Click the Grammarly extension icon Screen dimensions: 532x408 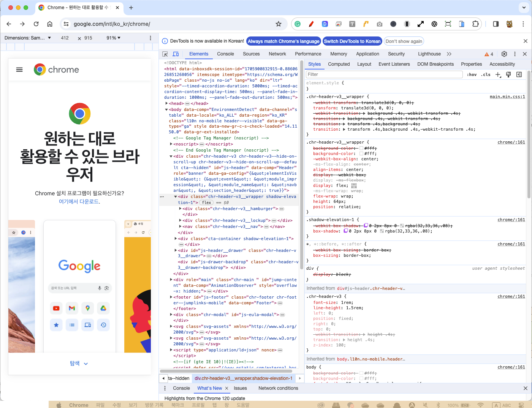pyautogui.click(x=298, y=24)
